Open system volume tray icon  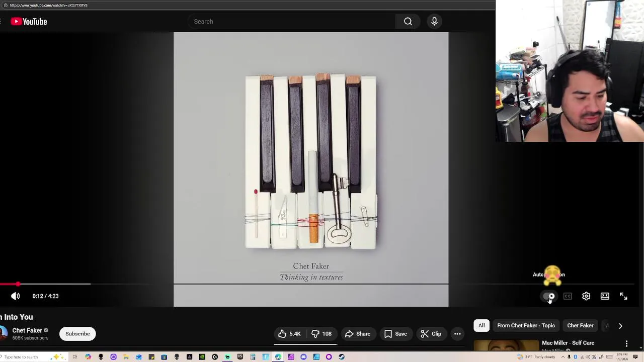click(588, 357)
